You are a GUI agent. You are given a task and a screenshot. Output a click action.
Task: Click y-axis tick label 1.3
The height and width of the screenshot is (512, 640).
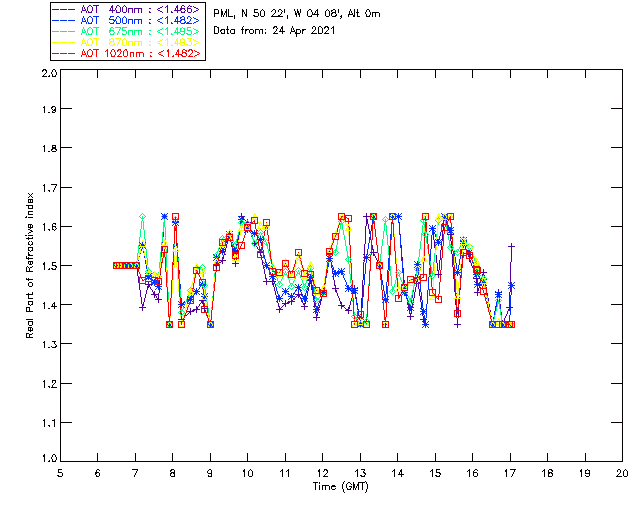coord(49,344)
